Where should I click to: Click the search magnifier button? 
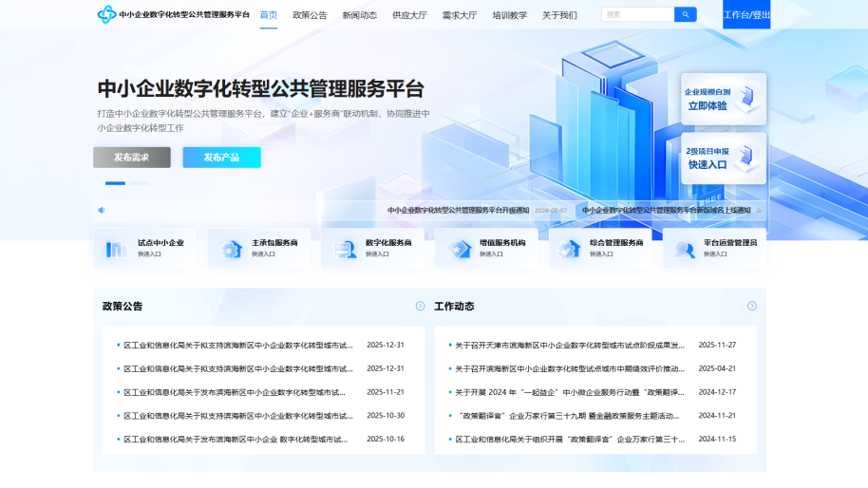click(686, 14)
